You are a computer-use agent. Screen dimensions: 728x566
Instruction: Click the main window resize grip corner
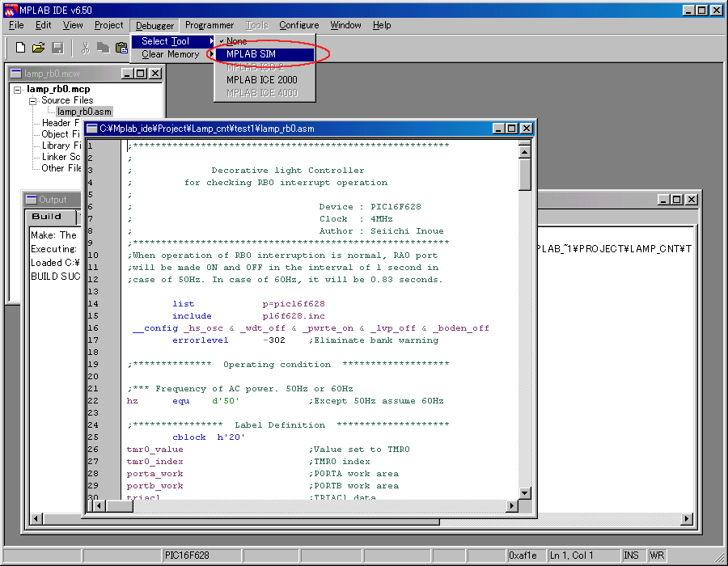(720, 557)
